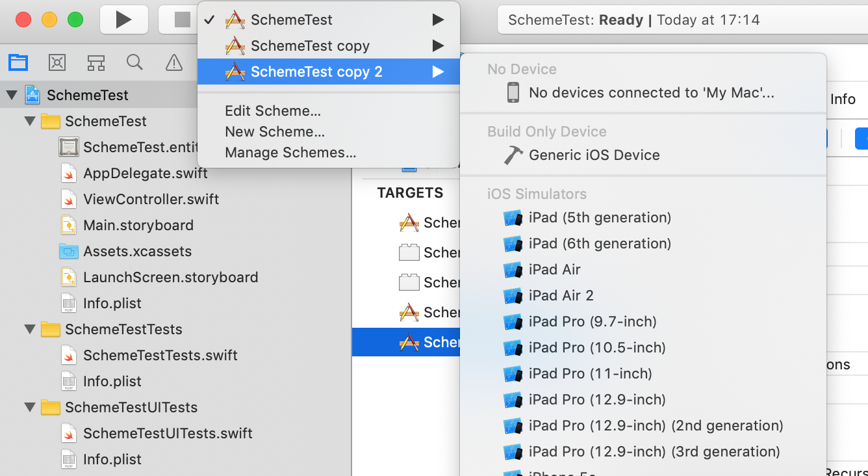This screenshot has width=868, height=476.
Task: Collapse the SchemeTestTests group triangle
Action: tap(30, 329)
